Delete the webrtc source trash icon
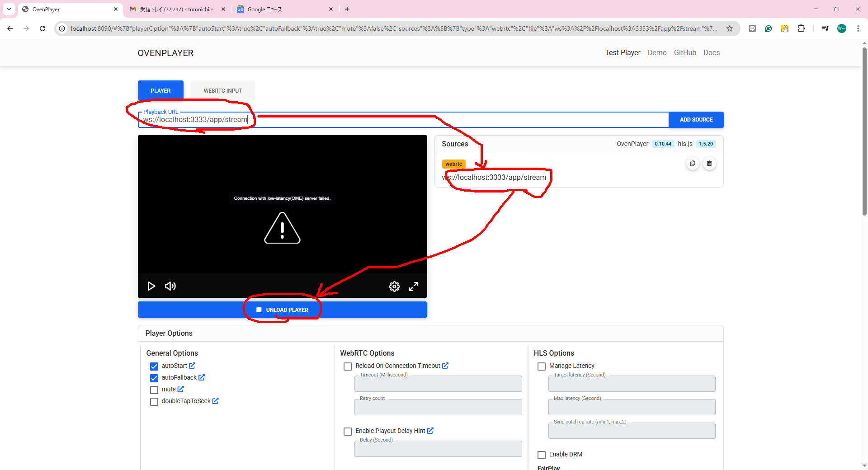This screenshot has width=868, height=470. 709,164
